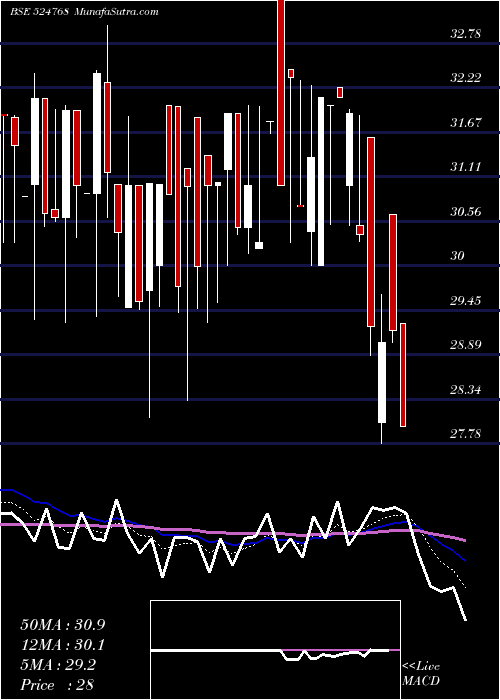Click inside the MACD indicator box
The width and height of the screenshot is (500, 700).
tap(275, 650)
